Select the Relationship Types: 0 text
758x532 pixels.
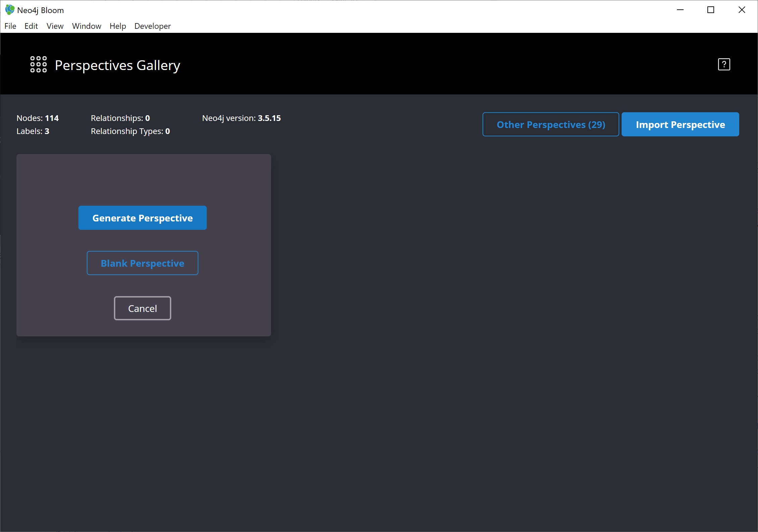pyautogui.click(x=130, y=131)
